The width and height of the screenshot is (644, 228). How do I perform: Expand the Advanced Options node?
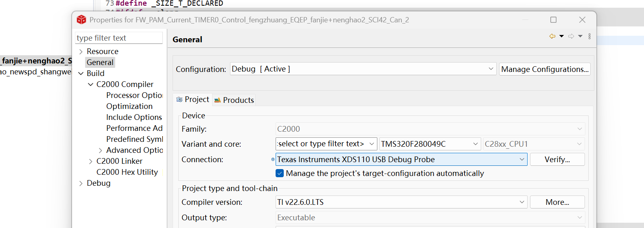(x=100, y=150)
